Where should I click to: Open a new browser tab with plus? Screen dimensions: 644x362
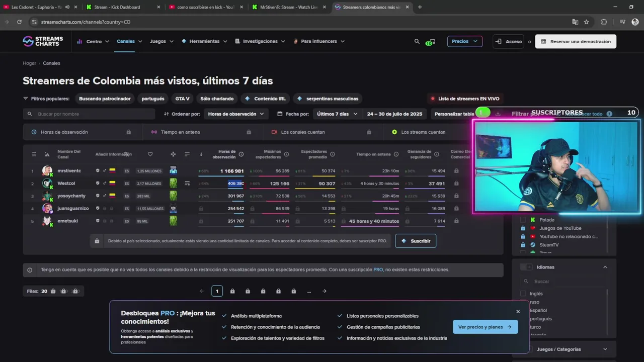point(420,7)
